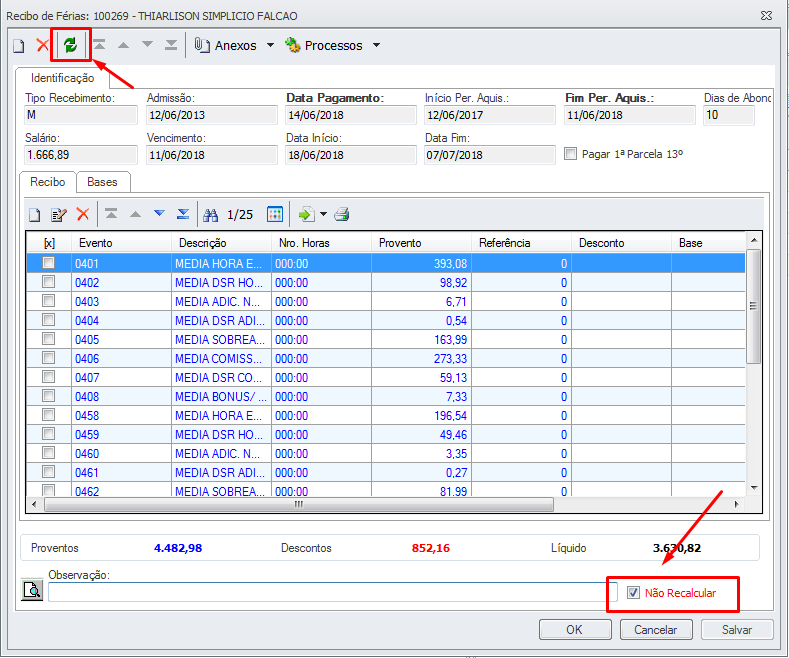Delete event with grid red X icon
The height and width of the screenshot is (658, 789).
coord(83,214)
